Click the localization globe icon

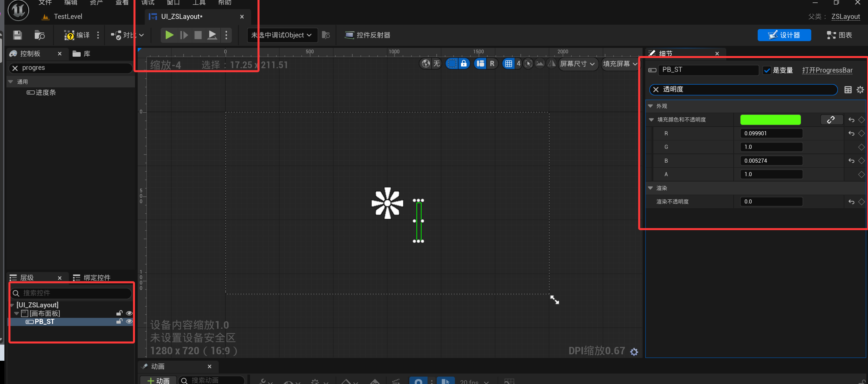[426, 63]
